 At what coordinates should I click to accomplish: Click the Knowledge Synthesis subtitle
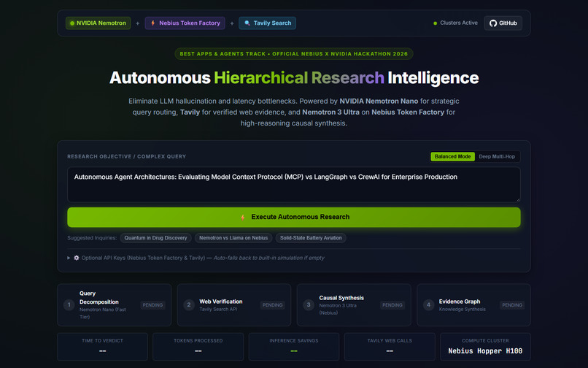[462, 309]
